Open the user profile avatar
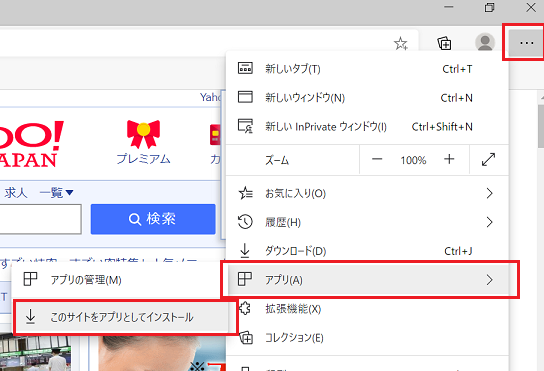 pos(485,43)
